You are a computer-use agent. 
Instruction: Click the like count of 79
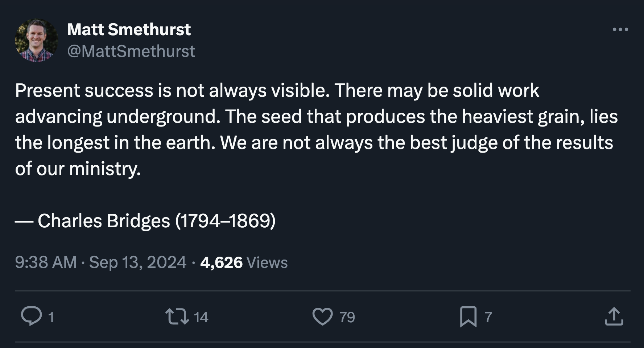pos(347,317)
